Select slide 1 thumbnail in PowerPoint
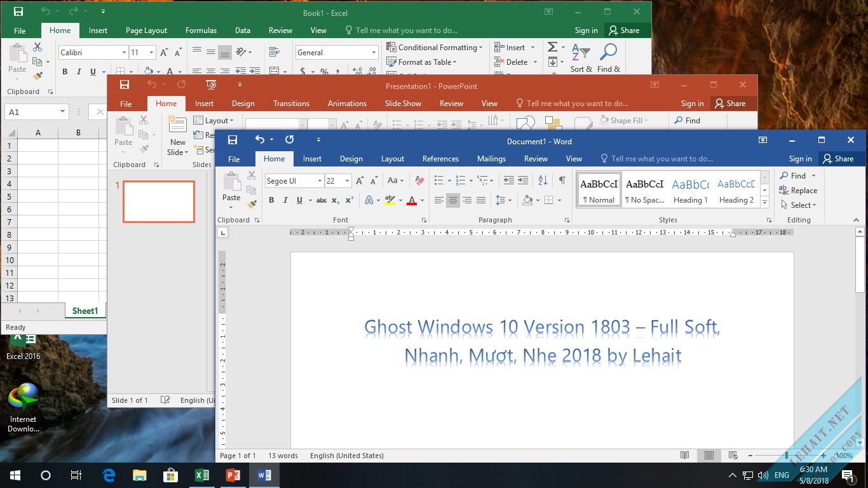Viewport: 868px width, 488px height. (x=159, y=201)
